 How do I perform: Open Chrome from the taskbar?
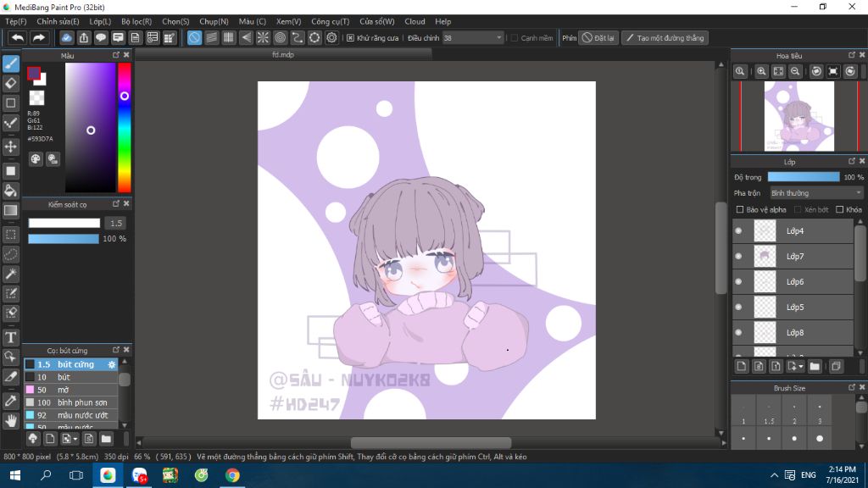232,475
